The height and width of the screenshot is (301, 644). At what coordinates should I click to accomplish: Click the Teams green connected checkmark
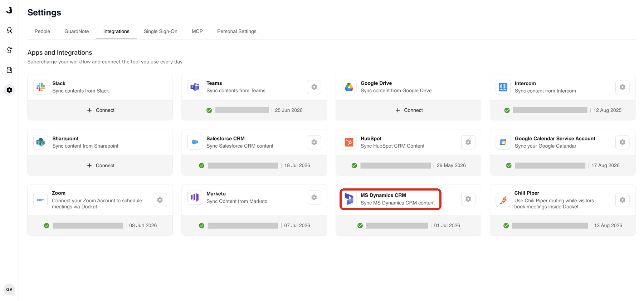[209, 110]
